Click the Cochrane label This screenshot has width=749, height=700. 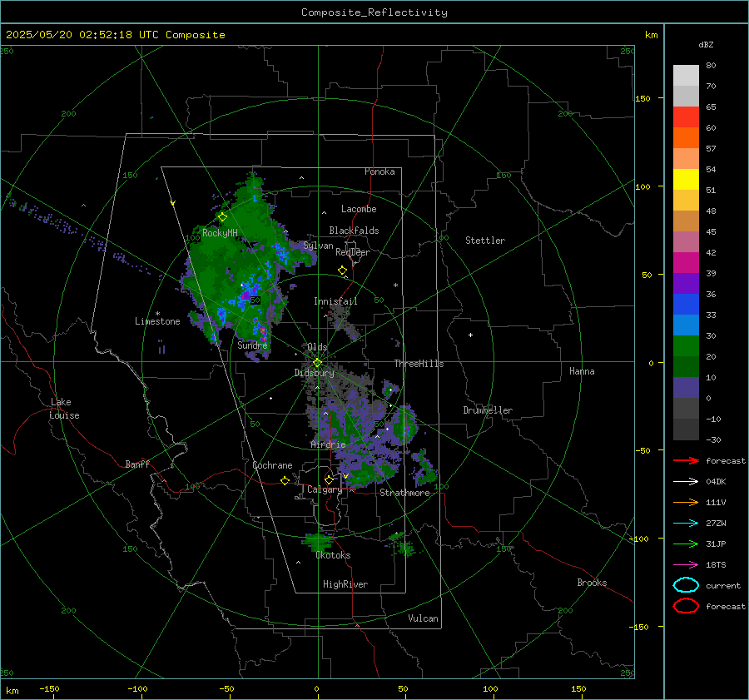coord(272,465)
